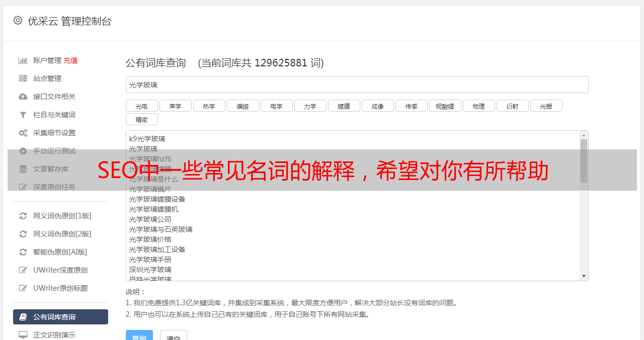644x340 pixels.
Task: Click the result 光学玻璃镀膜设备
Action: 157,199
